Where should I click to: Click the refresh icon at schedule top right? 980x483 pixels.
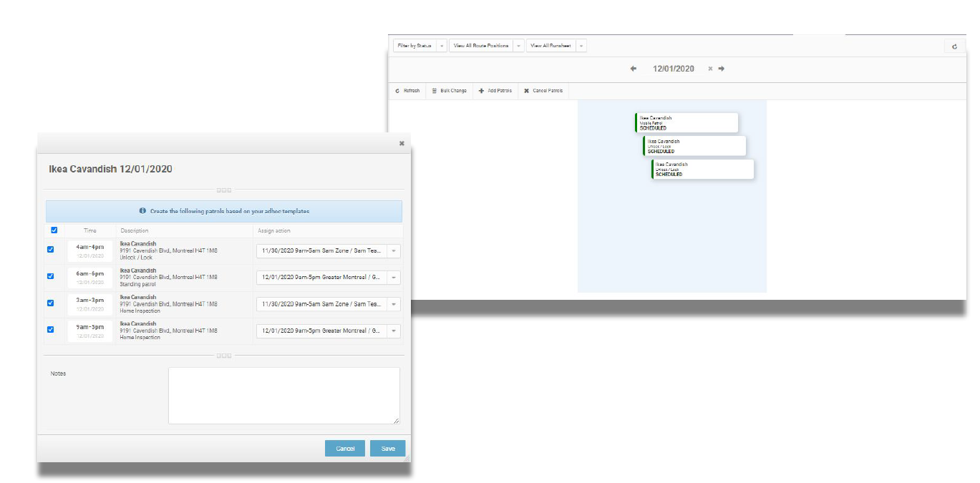point(954,46)
